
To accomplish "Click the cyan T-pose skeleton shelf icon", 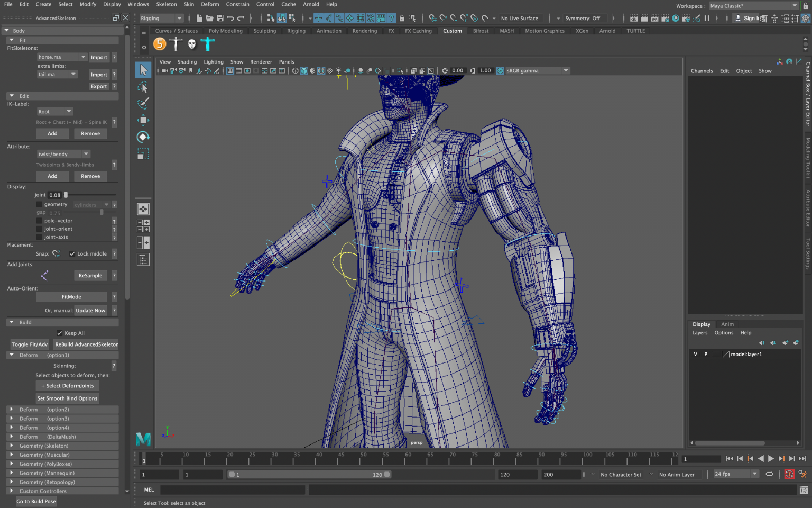I will [x=208, y=44].
